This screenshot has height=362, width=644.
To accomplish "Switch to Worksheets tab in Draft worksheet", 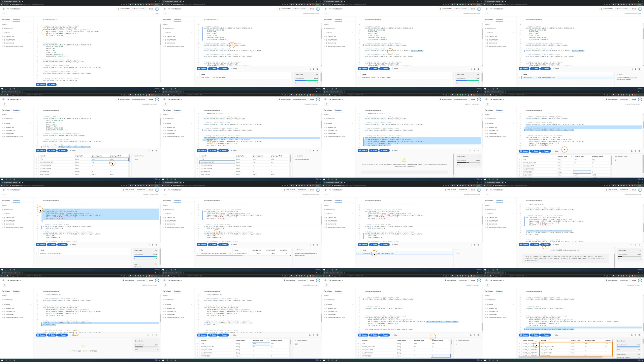I will (x=6, y=20).
